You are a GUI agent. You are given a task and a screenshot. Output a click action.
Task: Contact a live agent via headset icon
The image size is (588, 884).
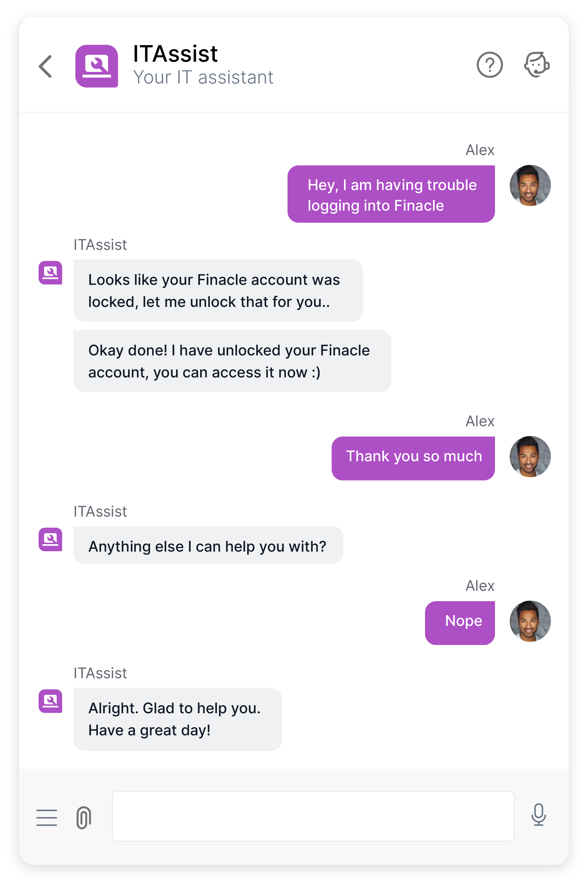537,65
